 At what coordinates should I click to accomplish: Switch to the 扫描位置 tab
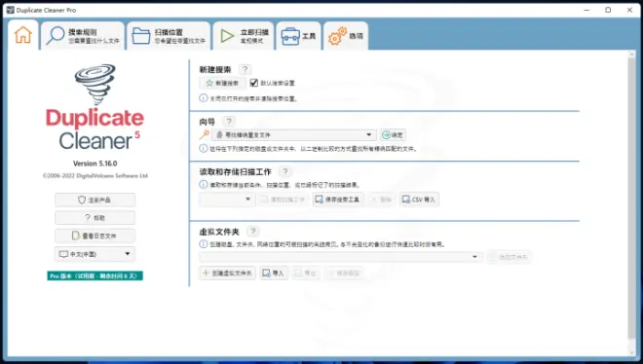coord(169,36)
